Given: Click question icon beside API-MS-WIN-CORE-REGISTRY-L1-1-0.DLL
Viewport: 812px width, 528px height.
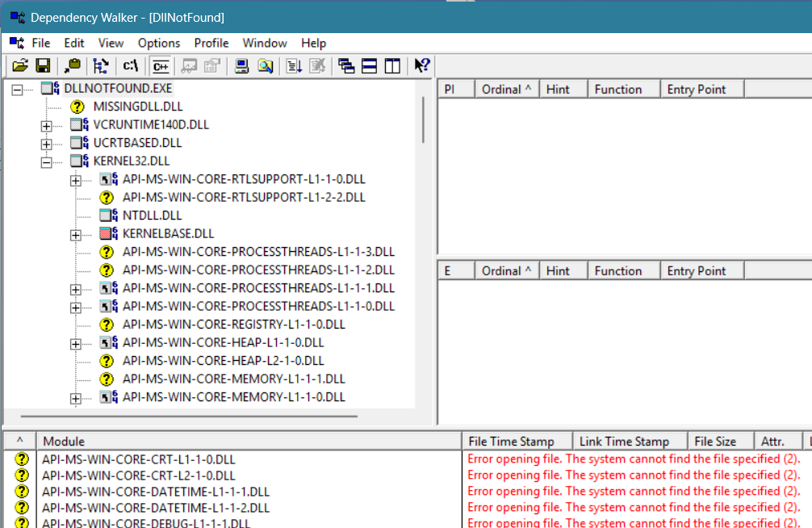Looking at the screenshot, I should [107, 325].
